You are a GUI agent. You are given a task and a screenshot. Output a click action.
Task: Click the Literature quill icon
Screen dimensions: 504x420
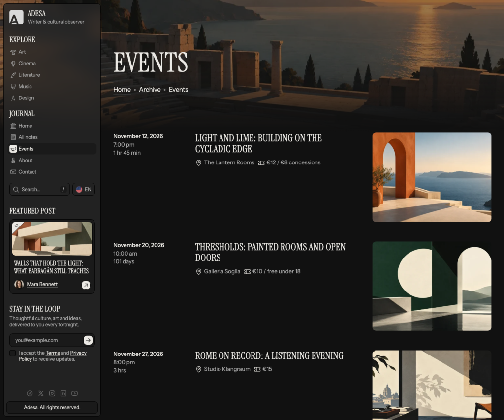click(13, 75)
